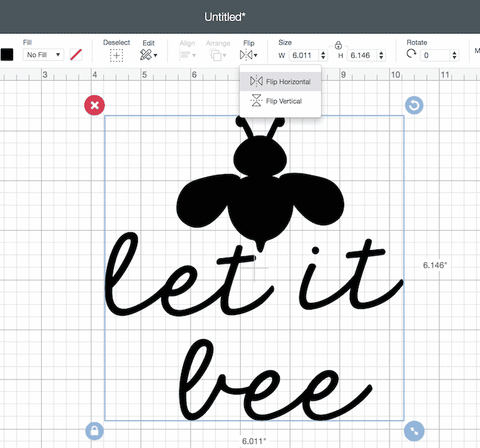This screenshot has width=480, height=448.
Task: Click the Deselect label
Action: [117, 42]
